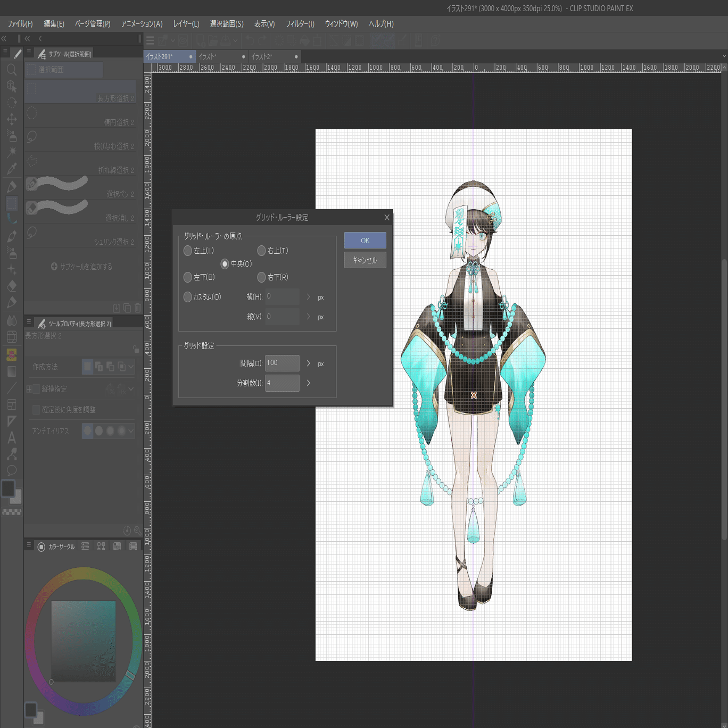
Task: Open the document tab list chevron
Action: tap(724, 56)
